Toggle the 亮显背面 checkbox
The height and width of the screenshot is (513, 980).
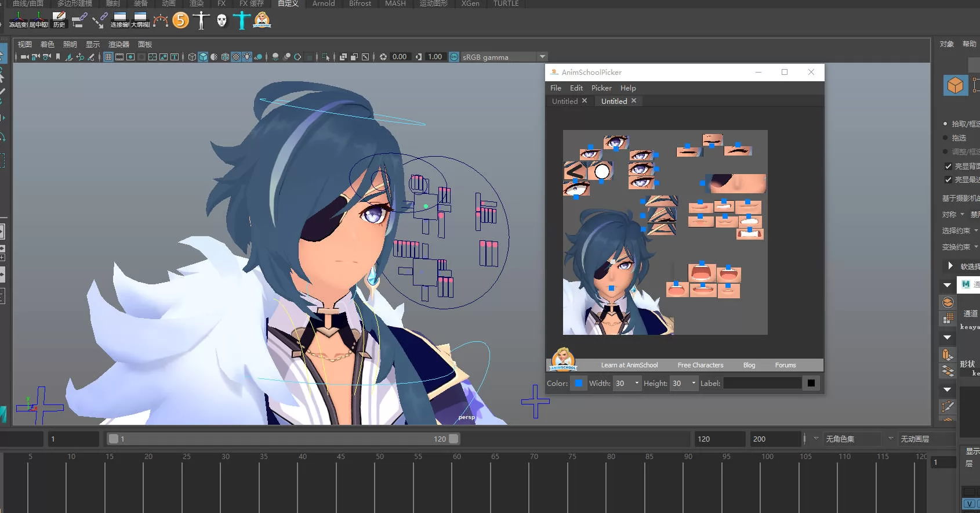coord(948,166)
